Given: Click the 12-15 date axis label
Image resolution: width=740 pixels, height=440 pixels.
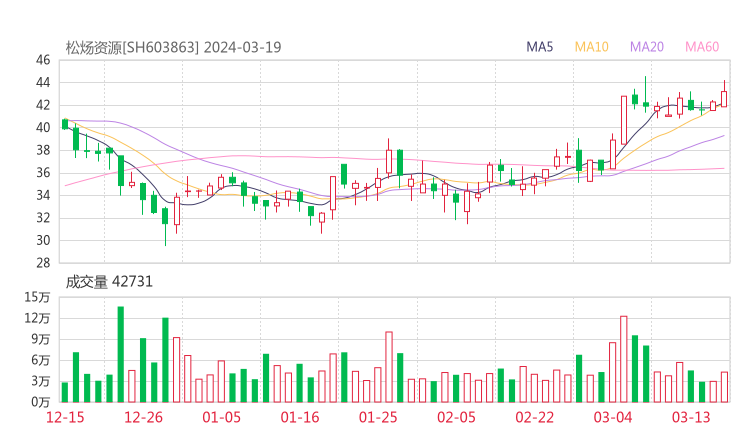Looking at the screenshot, I should point(65,417).
